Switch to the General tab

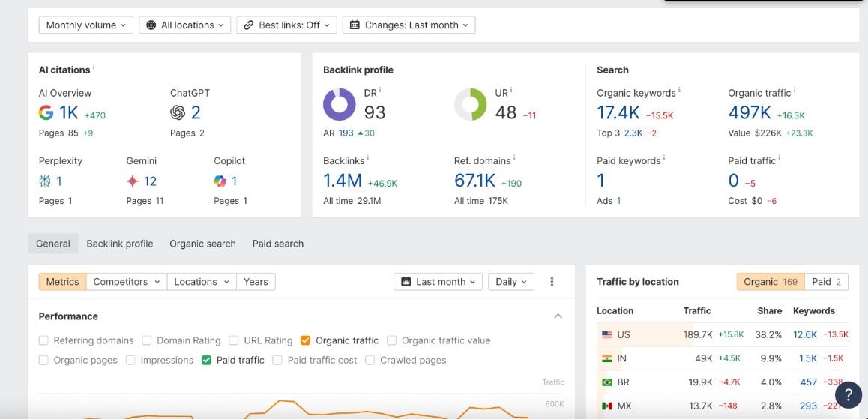53,244
